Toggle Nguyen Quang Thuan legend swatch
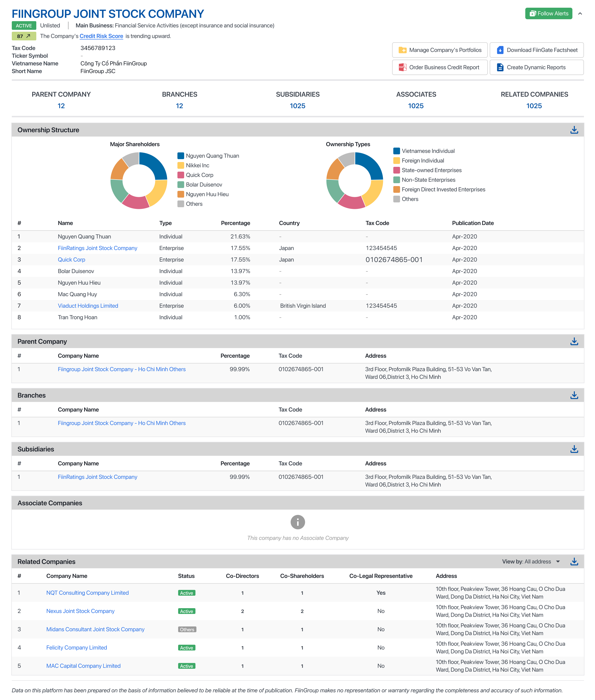Viewport: 595px width, 700px height. 181,156
